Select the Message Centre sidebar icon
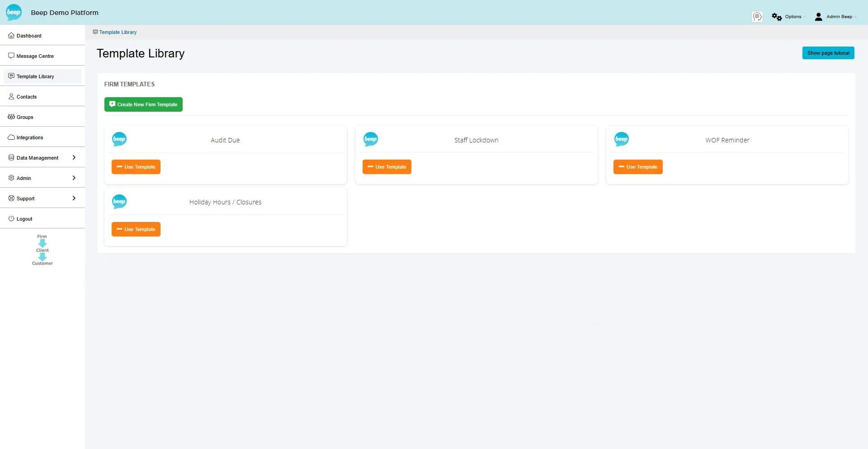The image size is (868, 449). (11, 55)
